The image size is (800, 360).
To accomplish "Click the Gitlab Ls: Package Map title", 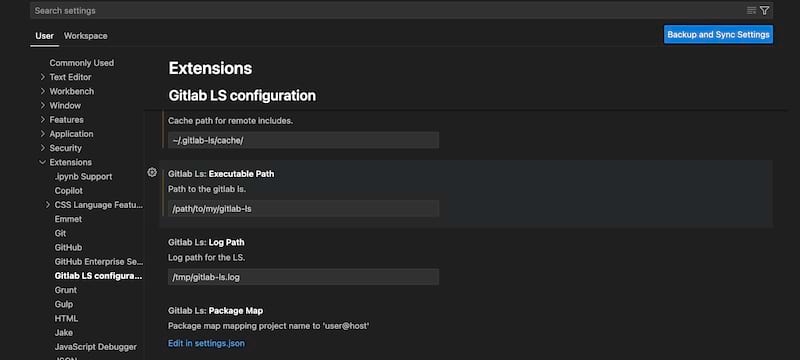I will [215, 311].
